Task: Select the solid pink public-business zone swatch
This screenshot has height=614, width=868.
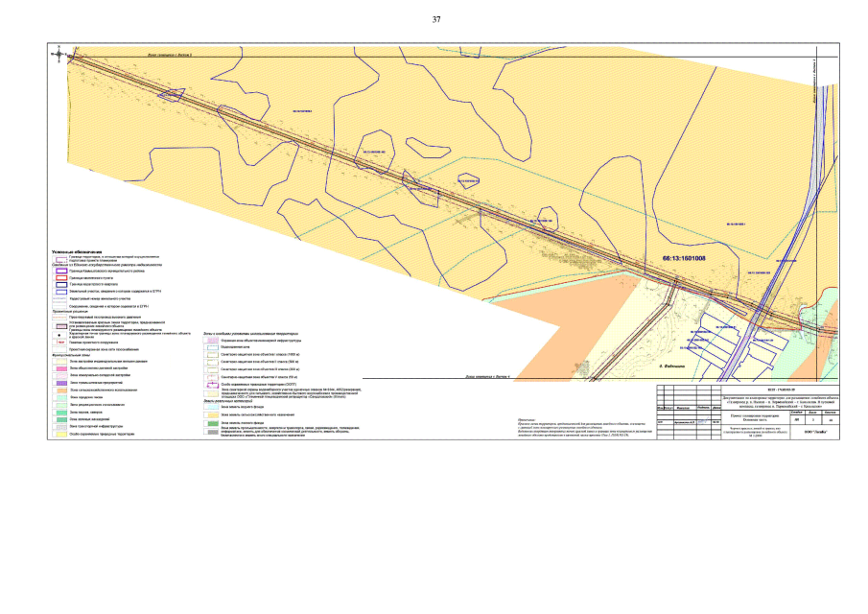Action: pyautogui.click(x=59, y=367)
